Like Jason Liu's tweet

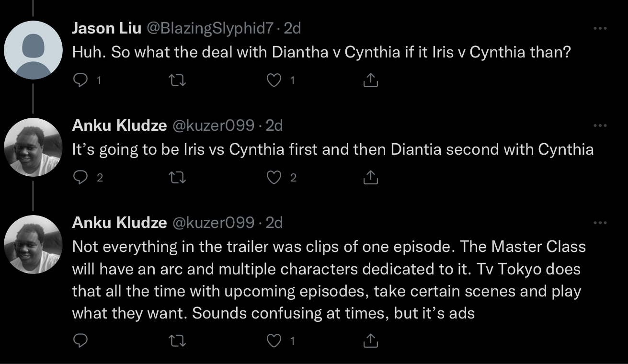tap(274, 81)
